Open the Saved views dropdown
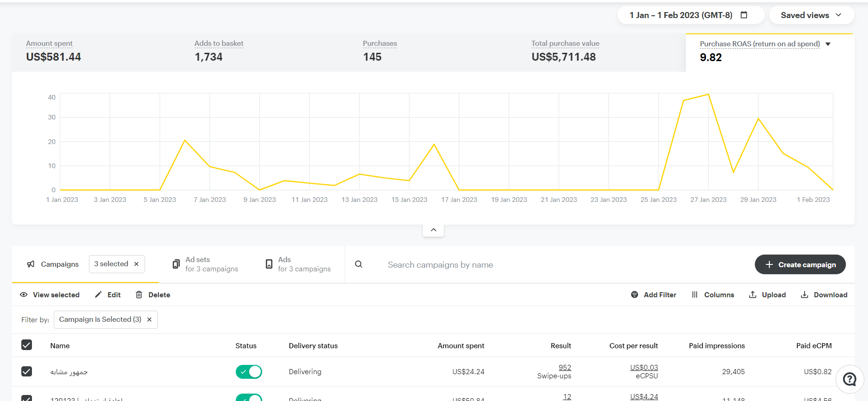 [x=811, y=15]
